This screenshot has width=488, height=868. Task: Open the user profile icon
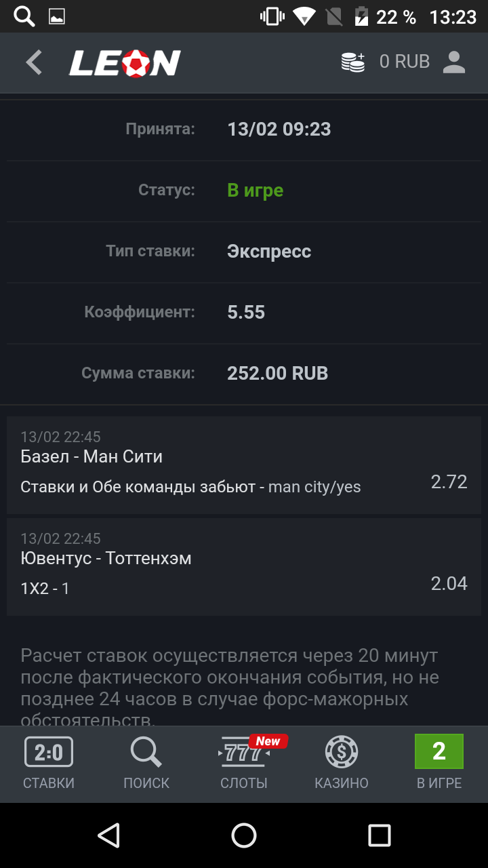click(453, 62)
